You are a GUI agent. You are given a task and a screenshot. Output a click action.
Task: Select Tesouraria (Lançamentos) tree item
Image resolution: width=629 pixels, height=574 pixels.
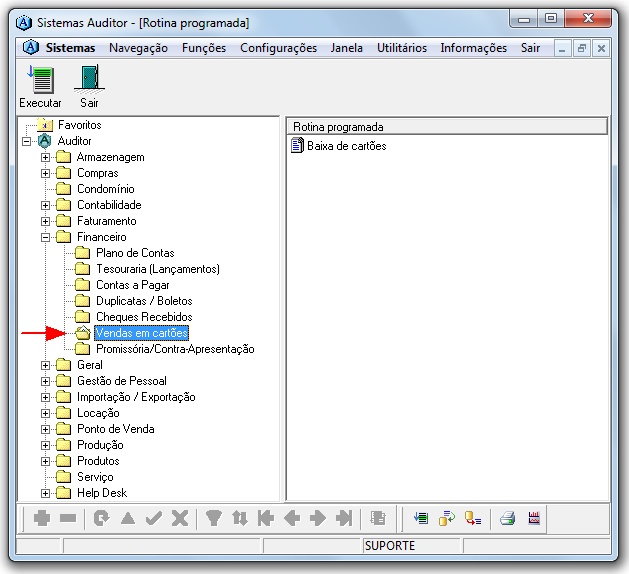pos(158,269)
